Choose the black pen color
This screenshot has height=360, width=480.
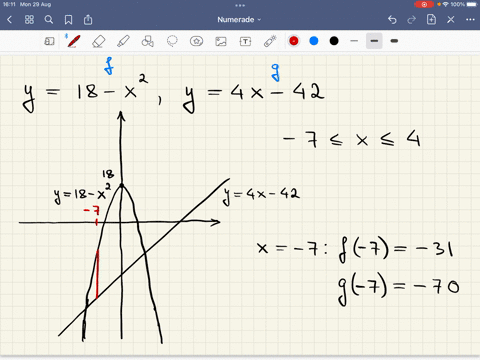[x=334, y=41]
